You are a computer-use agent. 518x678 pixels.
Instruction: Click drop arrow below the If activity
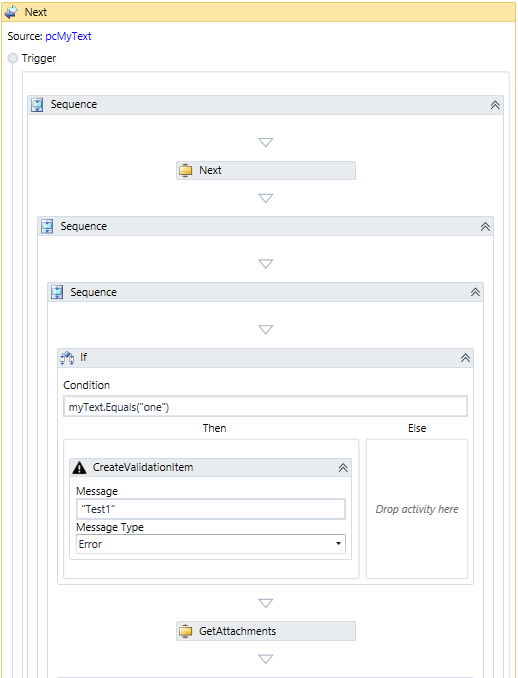pos(265,603)
